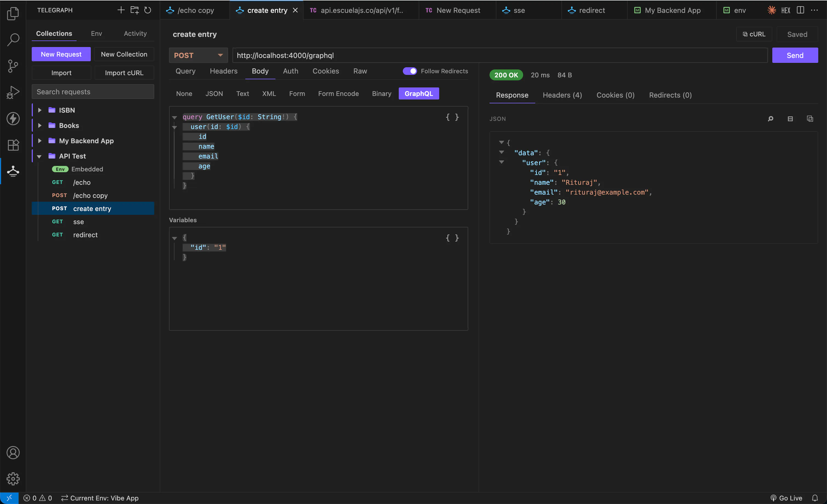Click Go Live in status bar
Viewport: 827px width, 504px height.
pyautogui.click(x=786, y=498)
